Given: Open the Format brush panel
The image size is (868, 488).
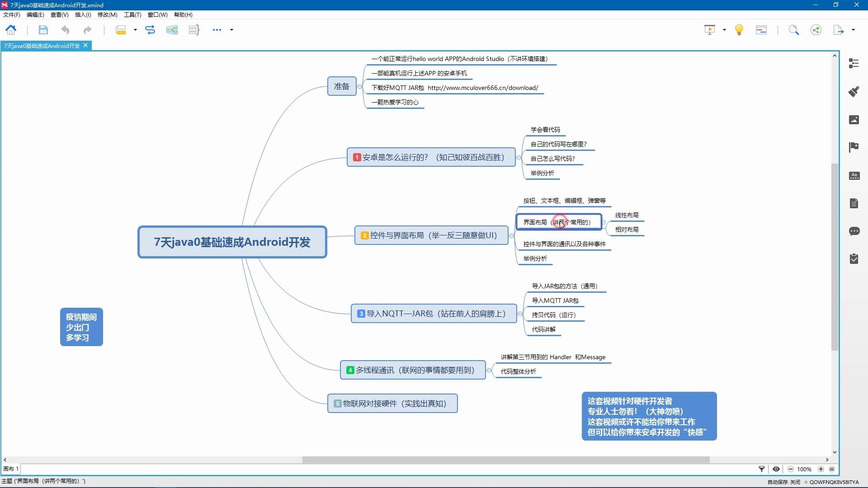Looking at the screenshot, I should coord(854,92).
